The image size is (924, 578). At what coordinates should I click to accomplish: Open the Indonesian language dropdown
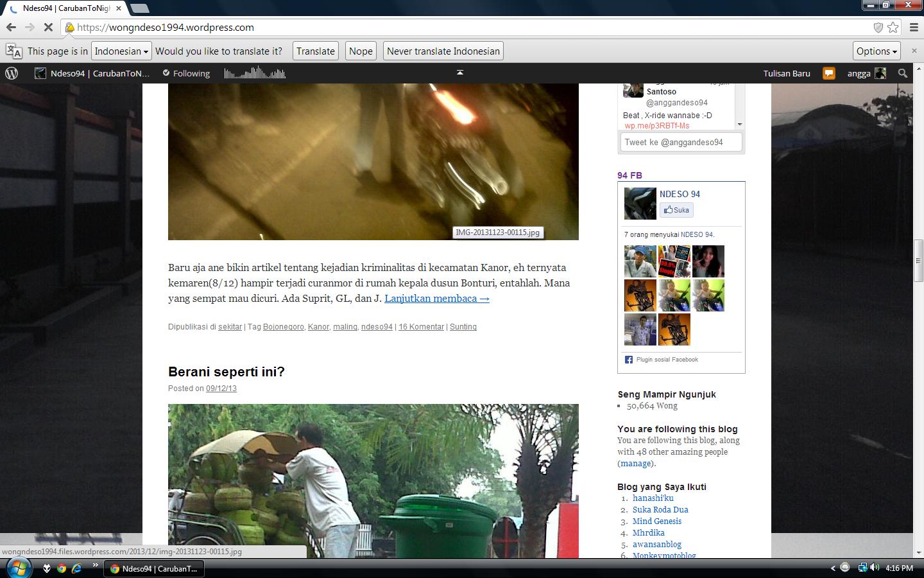[x=121, y=51]
